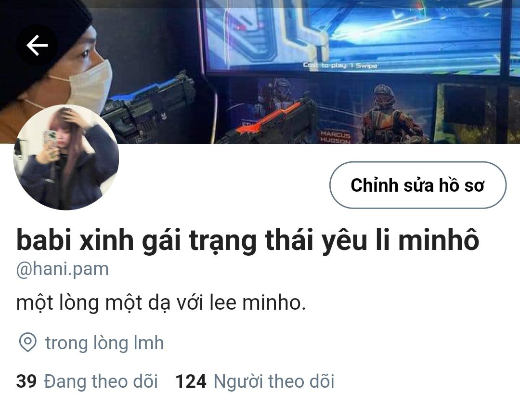Viewport: 520px width, 420px height.
Task: Open the Người theo dõi followers list
Action: tap(274, 381)
